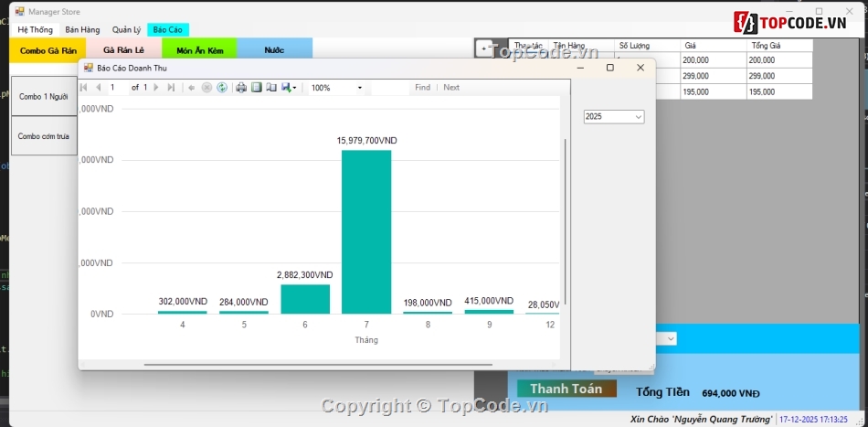
Task: Switch to the Nước tab
Action: (x=274, y=50)
